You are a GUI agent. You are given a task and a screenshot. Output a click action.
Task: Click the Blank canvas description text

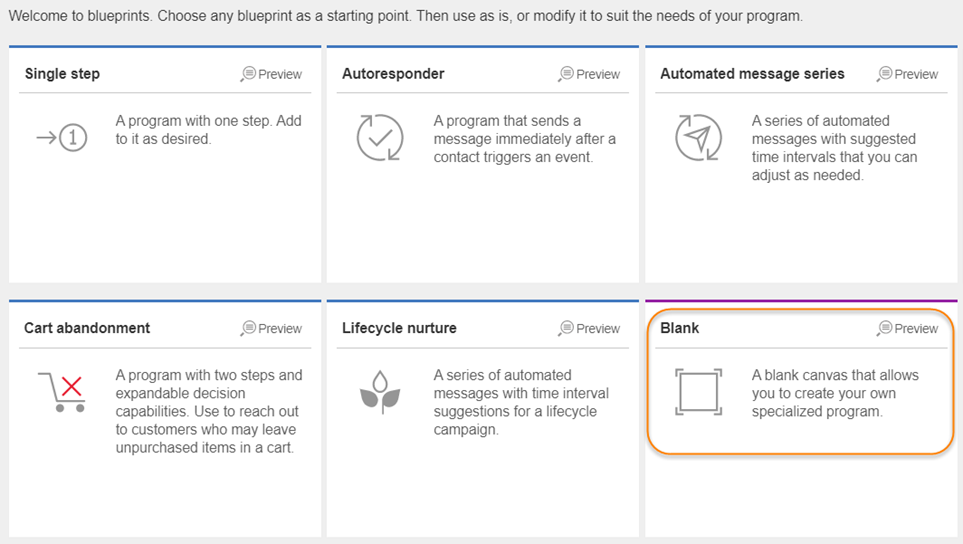coord(835,393)
